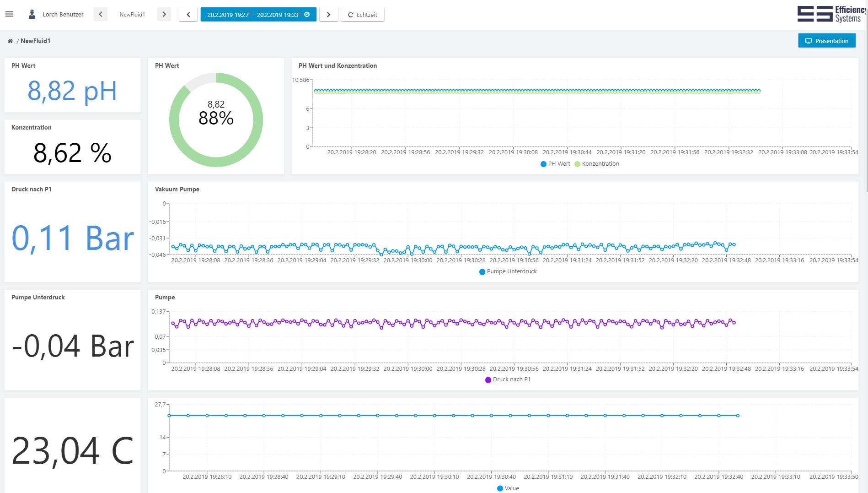This screenshot has height=493, width=868.
Task: Select the NewFluid1 label in toolbar
Action: pyautogui.click(x=132, y=15)
